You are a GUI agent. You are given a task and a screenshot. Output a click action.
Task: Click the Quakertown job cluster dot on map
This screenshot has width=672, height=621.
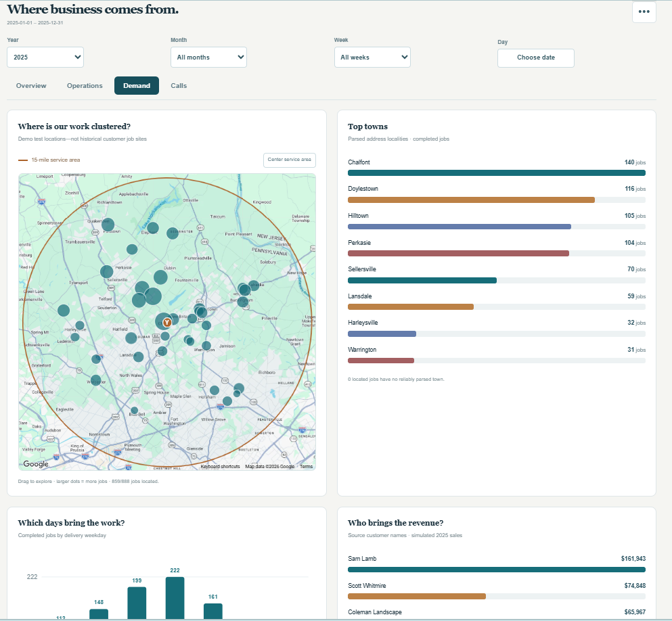point(108,225)
